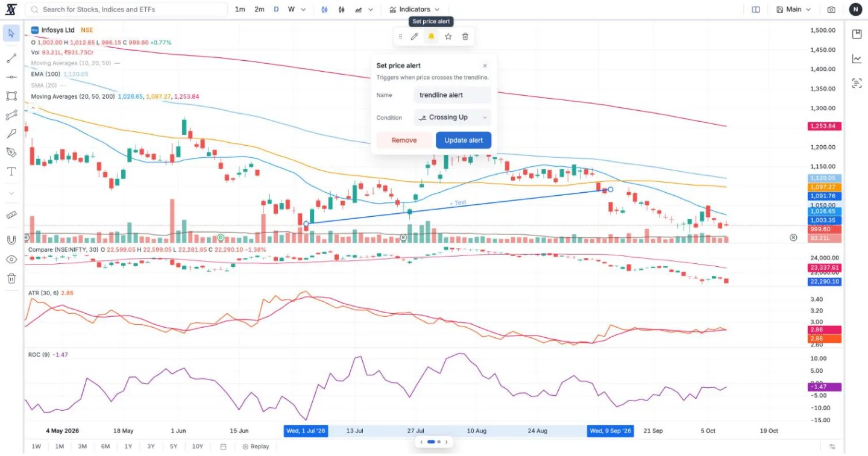Toggle the bell price alert button
The height and width of the screenshot is (456, 868).
point(431,37)
